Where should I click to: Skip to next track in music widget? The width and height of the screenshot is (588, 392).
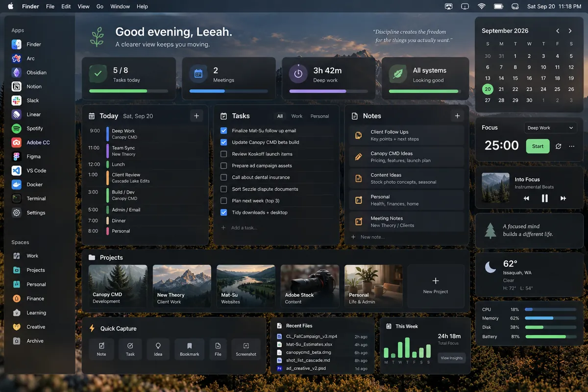[563, 198]
